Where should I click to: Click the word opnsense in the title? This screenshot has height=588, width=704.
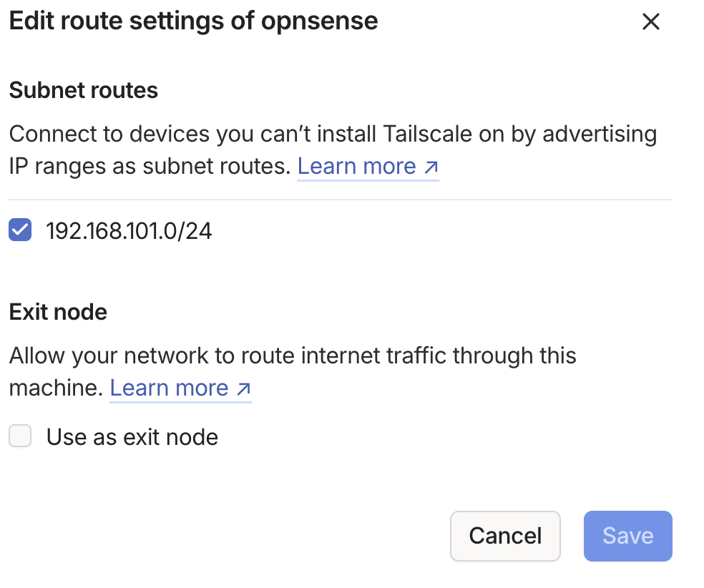[319, 21]
